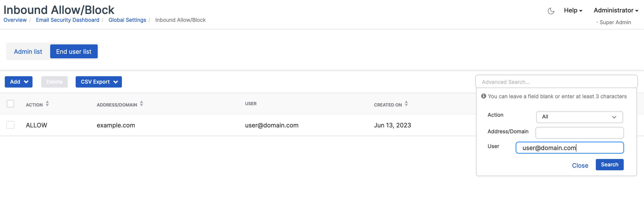Screen dimensions: 644x201
Task: Open the Add dropdown
Action: (x=19, y=82)
